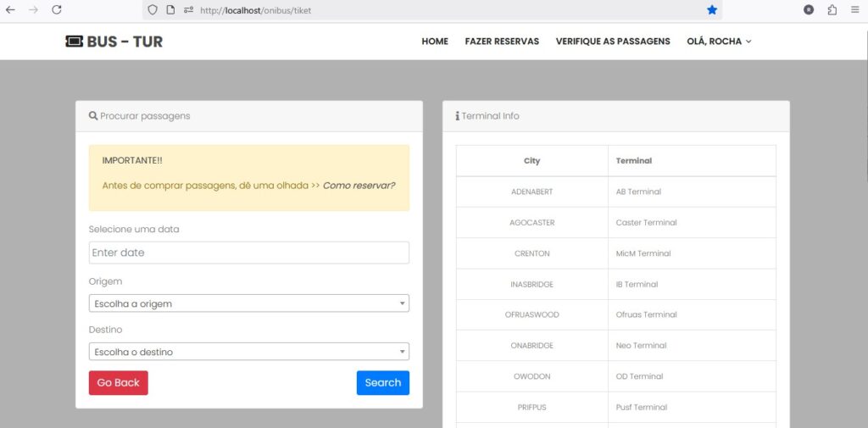
Task: Click the magnifier icon beside Procurar passagens
Action: (93, 116)
